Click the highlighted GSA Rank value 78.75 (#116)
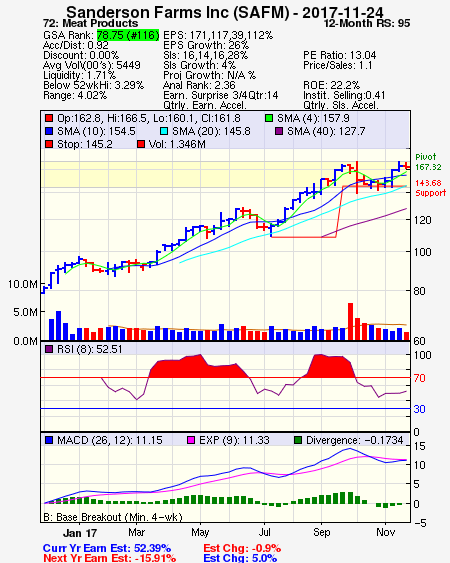The image size is (450, 563). coord(128,35)
